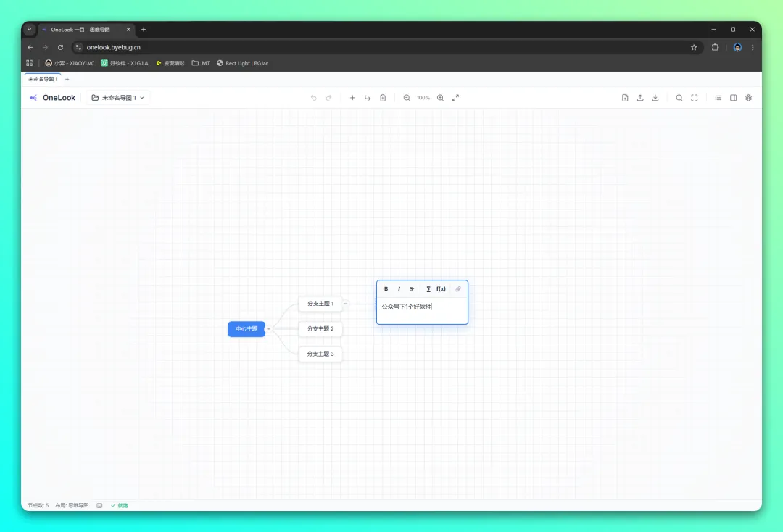Delete the selected node with the trash icon
783x532 pixels.
[x=383, y=98]
